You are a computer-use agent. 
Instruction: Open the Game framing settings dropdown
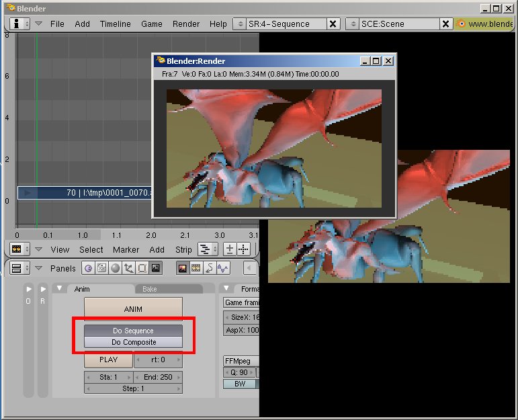coord(241,302)
